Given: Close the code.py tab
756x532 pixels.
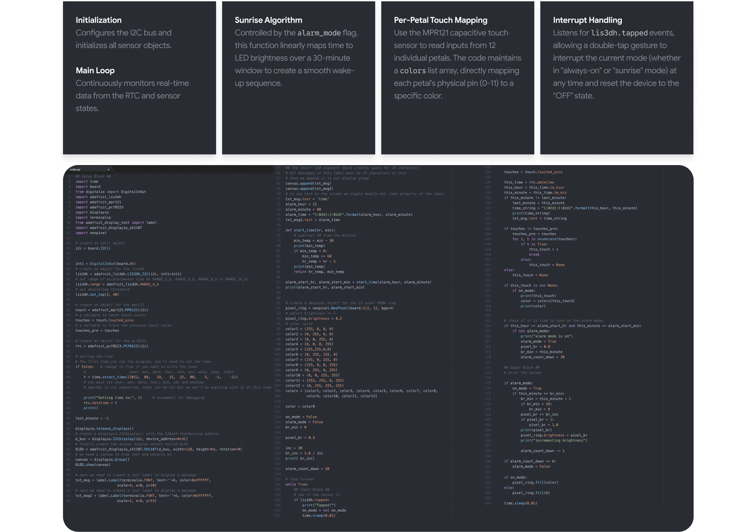Looking at the screenshot, I should click(108, 169).
